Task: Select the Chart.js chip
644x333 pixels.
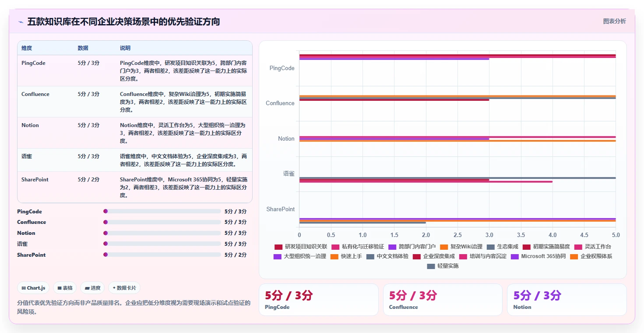Action: (x=34, y=288)
